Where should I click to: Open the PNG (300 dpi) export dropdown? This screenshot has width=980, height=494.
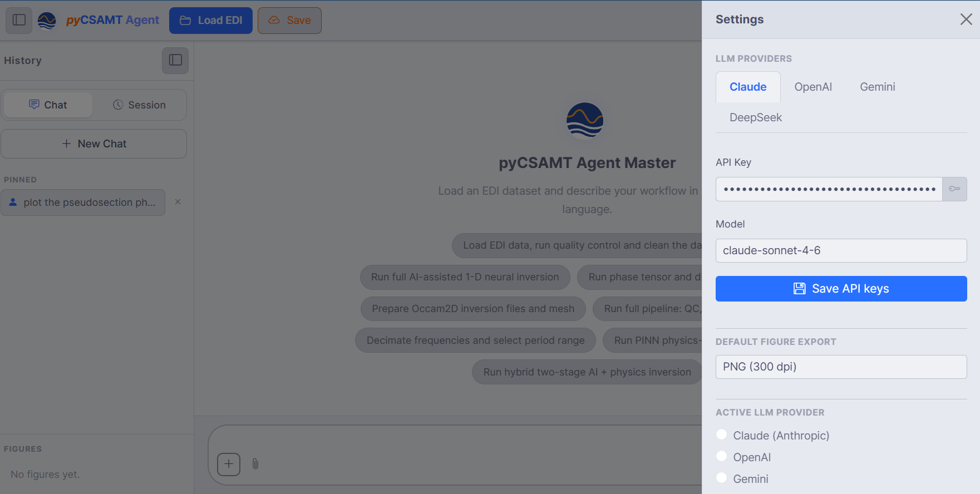(x=841, y=367)
